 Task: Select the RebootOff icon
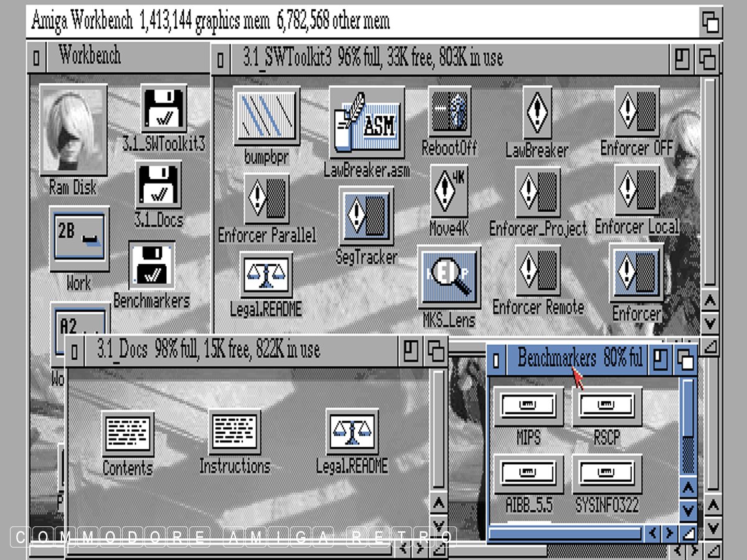click(x=449, y=112)
